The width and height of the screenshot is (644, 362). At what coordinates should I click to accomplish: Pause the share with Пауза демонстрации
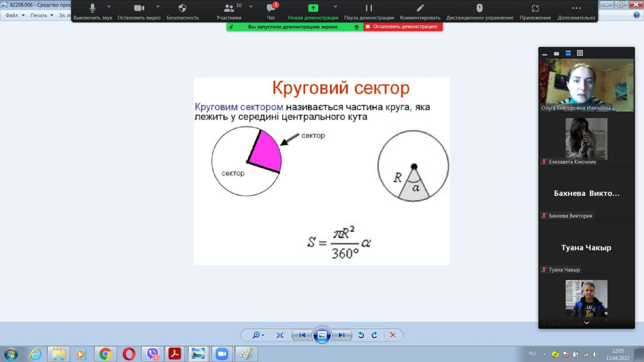coord(369,11)
